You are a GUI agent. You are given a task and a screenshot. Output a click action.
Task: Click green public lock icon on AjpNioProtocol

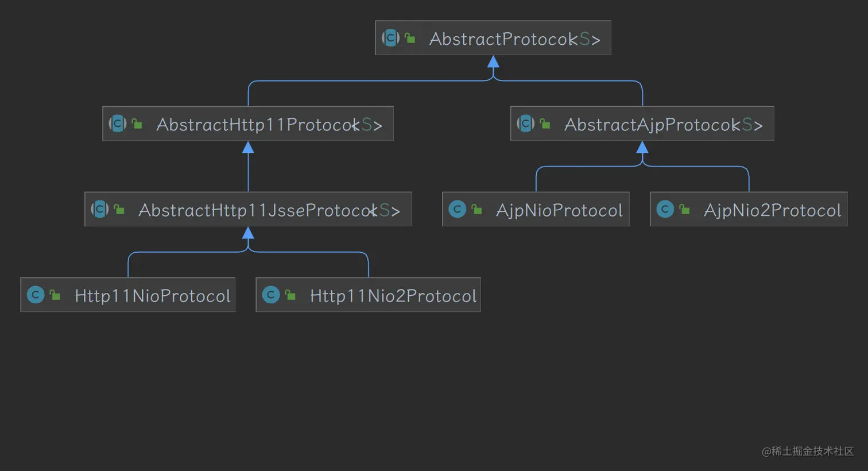point(476,209)
